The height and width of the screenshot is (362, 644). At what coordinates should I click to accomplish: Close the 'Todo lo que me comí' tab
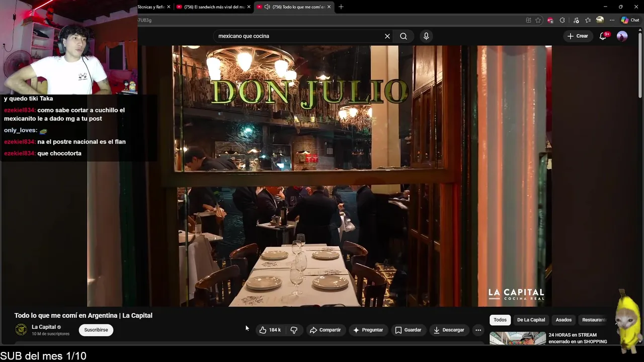point(329,7)
